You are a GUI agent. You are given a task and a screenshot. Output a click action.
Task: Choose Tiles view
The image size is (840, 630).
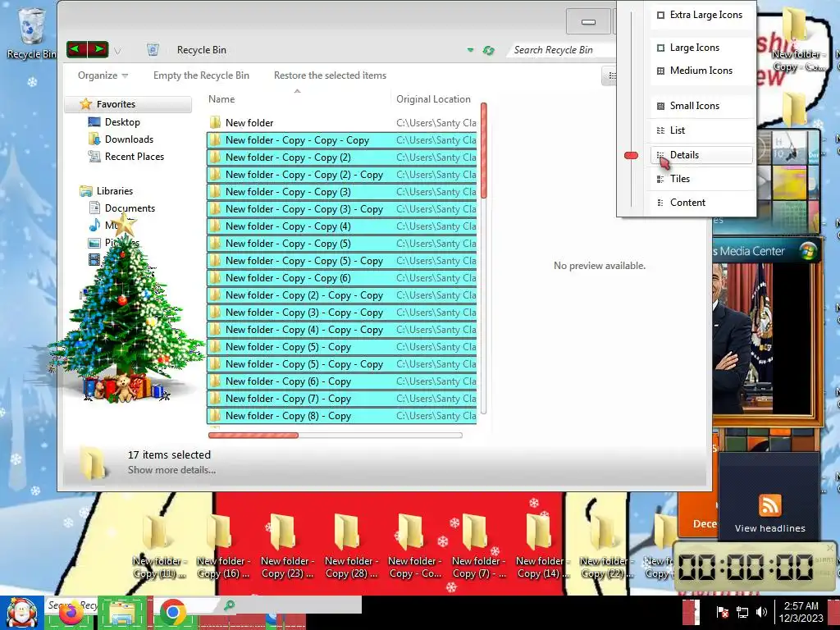[x=701, y=179]
